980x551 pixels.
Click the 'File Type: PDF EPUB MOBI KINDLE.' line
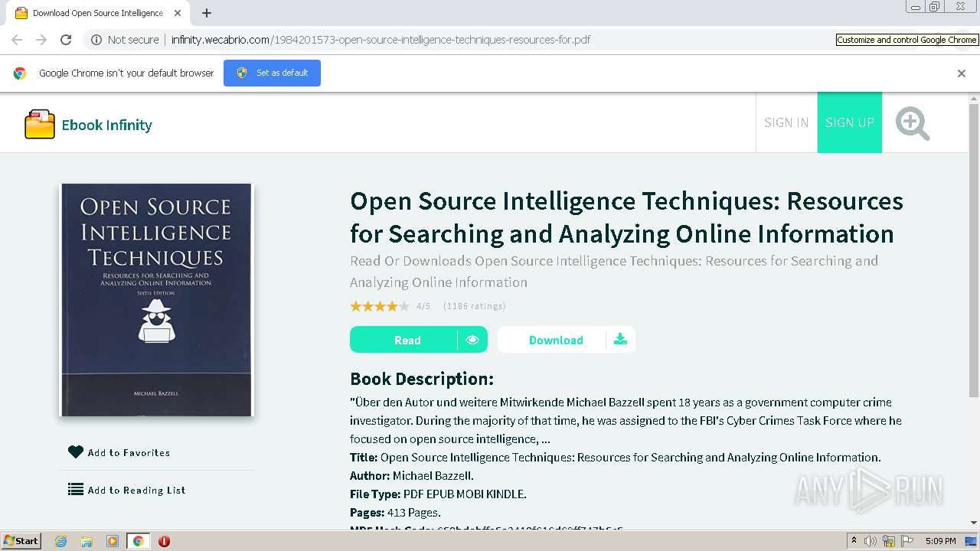click(438, 494)
